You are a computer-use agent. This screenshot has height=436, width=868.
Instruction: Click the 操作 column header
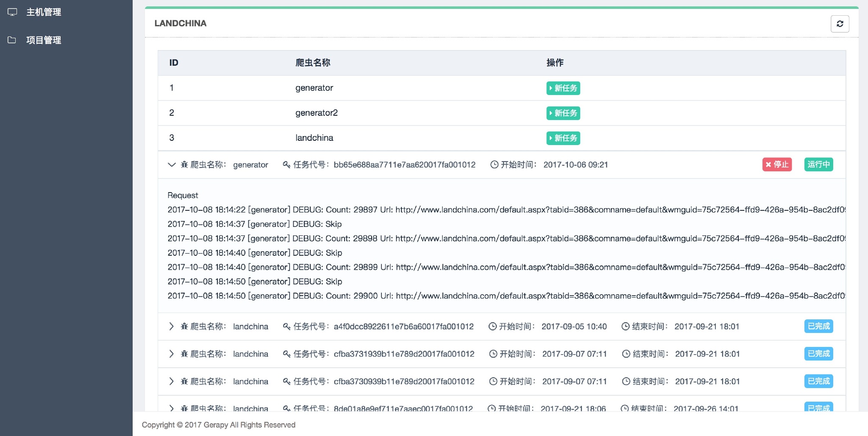coord(555,63)
